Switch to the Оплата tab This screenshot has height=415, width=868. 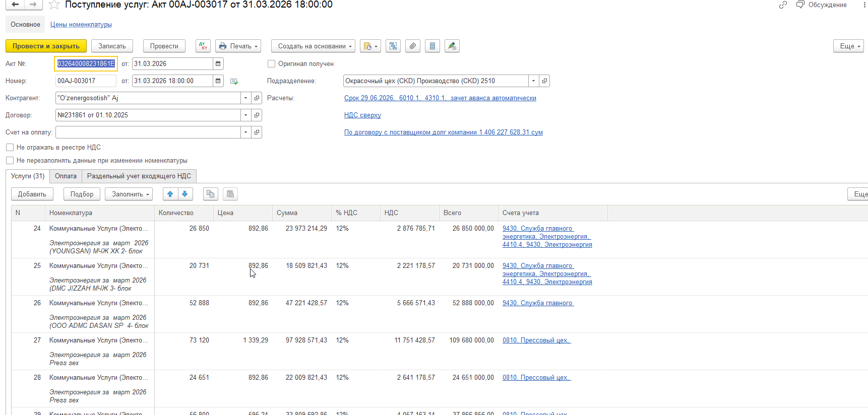tap(66, 176)
